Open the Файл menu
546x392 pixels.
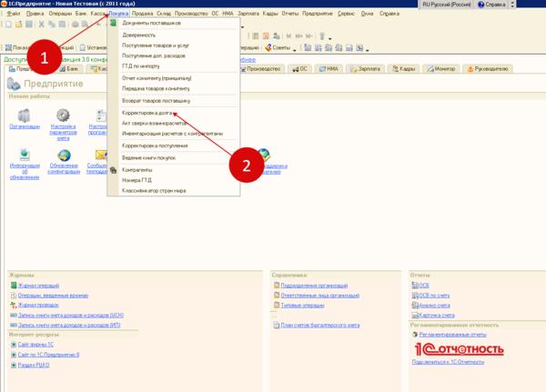(14, 14)
